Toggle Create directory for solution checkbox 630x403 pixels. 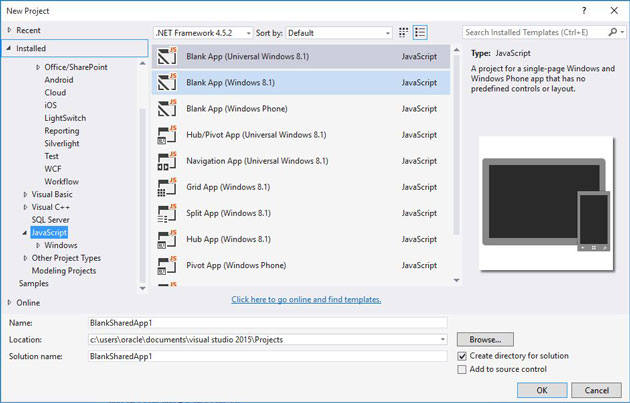coord(462,356)
